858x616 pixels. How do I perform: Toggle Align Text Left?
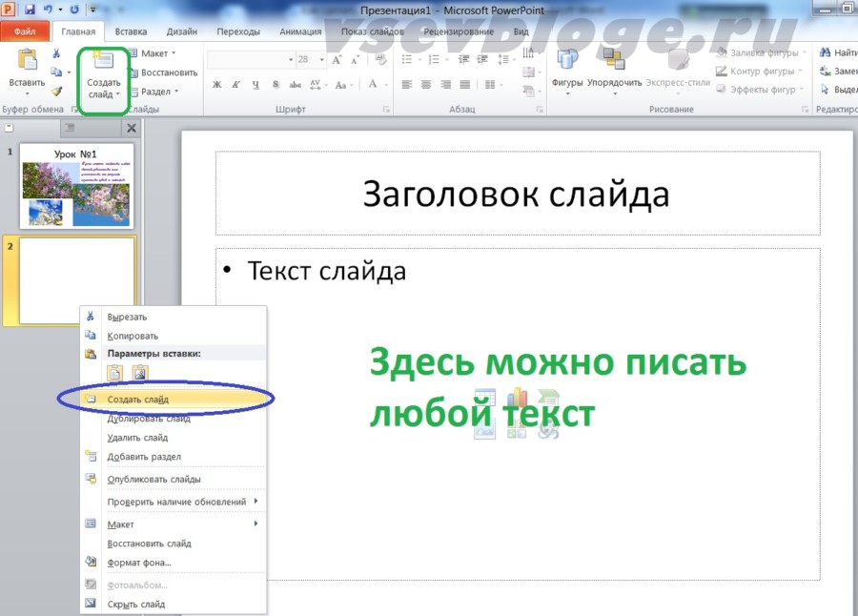pos(406,84)
